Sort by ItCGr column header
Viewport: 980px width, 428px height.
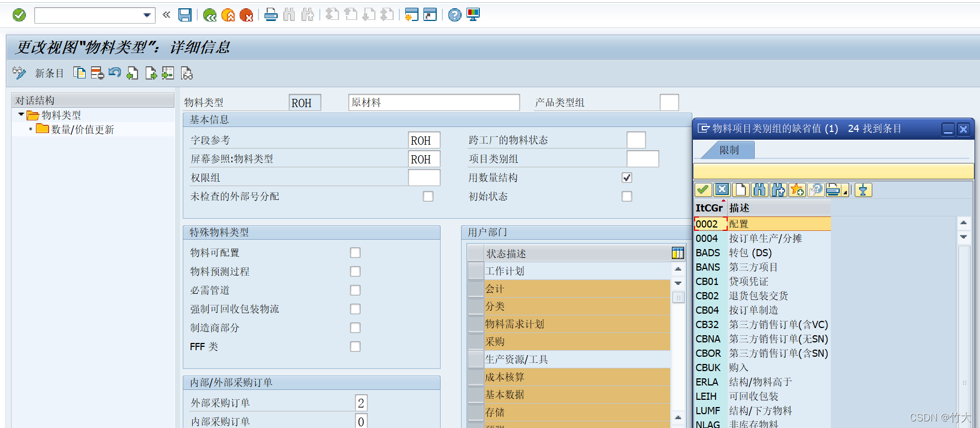709,208
